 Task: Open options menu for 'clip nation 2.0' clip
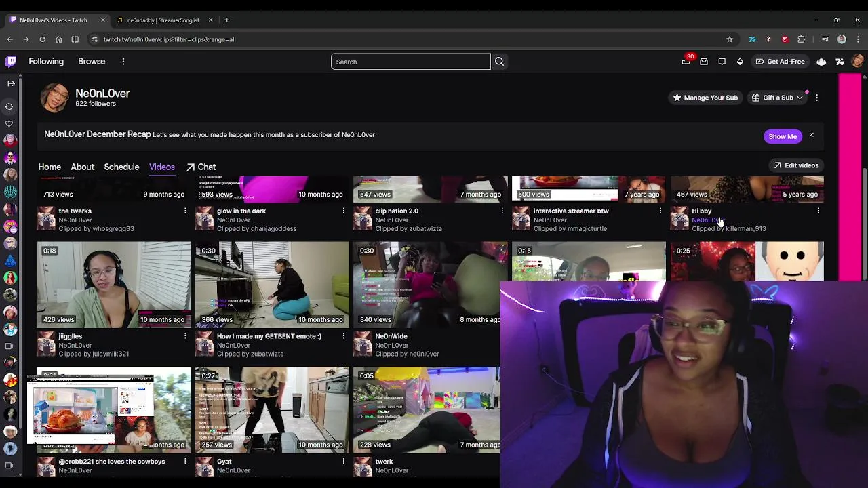[x=502, y=211]
